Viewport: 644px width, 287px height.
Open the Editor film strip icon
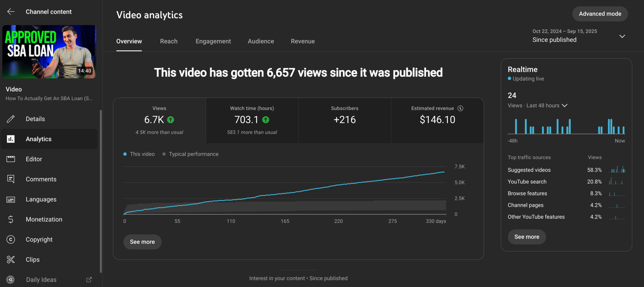coord(11,159)
